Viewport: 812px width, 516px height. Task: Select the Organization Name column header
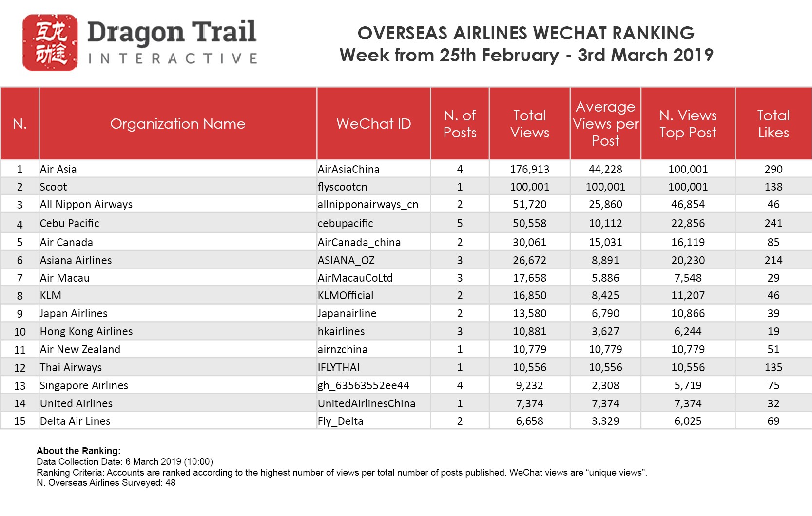point(177,124)
